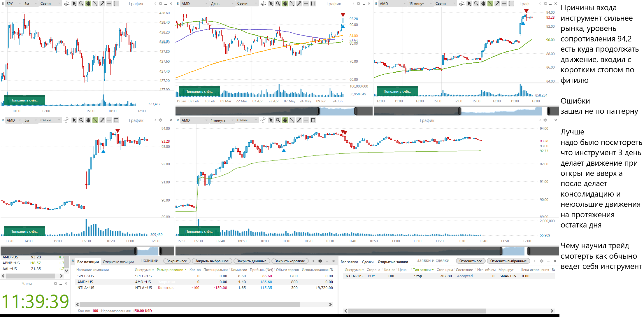
Task: Open settings gear of Часы clock panel
Action: pyautogui.click(x=55, y=283)
